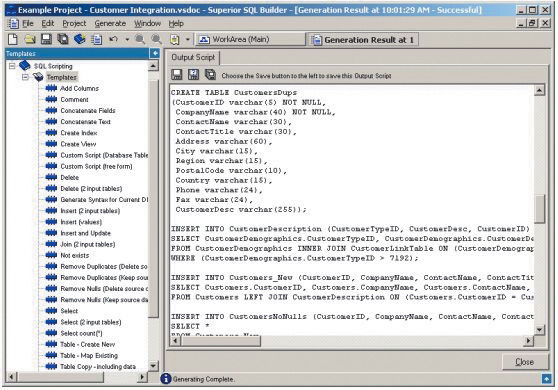Select Custom Script (free form) template
558x390 pixels.
[x=96, y=166]
